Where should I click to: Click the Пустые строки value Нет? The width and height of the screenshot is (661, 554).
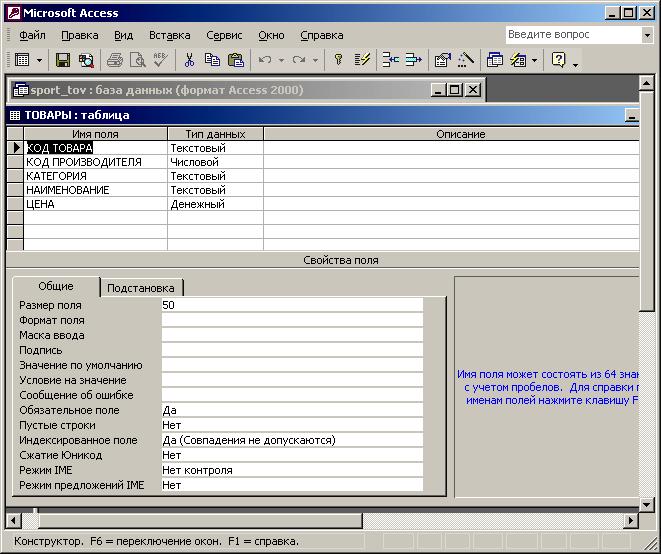(292, 425)
